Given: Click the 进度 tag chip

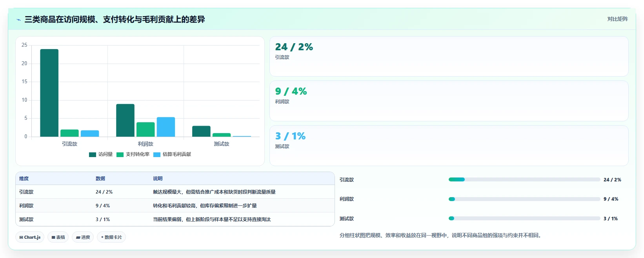Looking at the screenshot, I should click(x=83, y=237).
